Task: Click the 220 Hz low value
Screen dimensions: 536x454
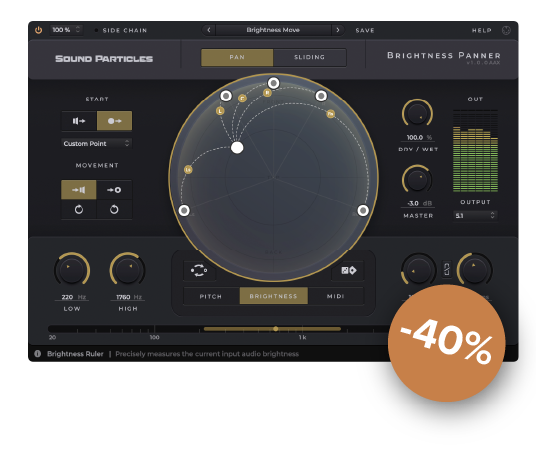Action: pos(72,297)
